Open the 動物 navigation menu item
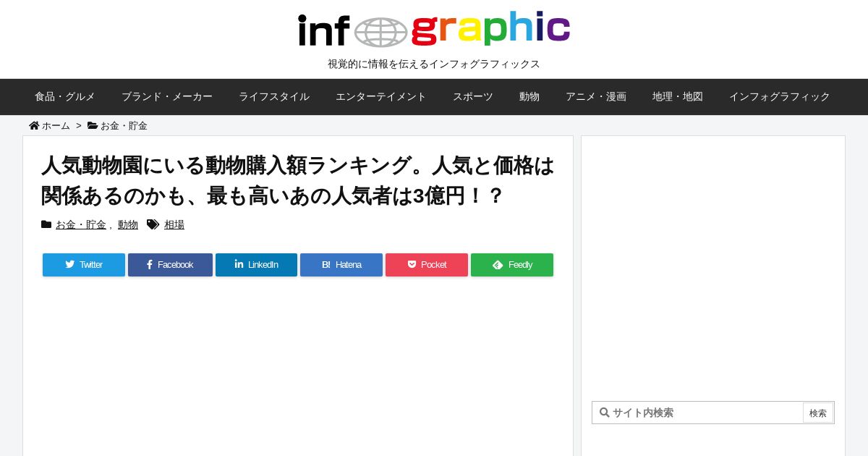868x456 pixels. coord(529,96)
